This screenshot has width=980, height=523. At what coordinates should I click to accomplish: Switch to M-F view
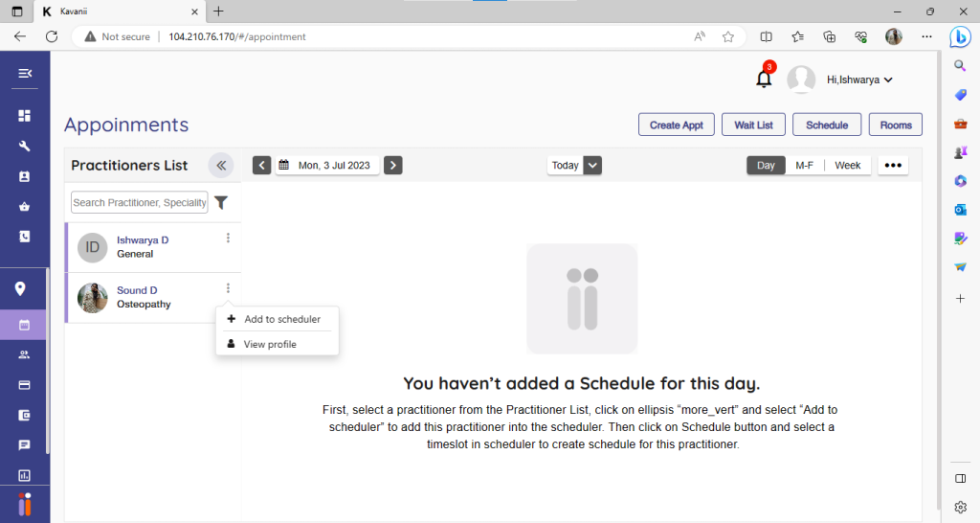click(x=804, y=166)
